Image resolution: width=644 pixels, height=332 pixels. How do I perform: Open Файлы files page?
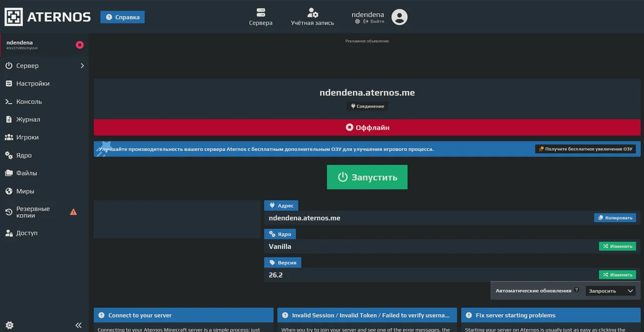point(44,173)
